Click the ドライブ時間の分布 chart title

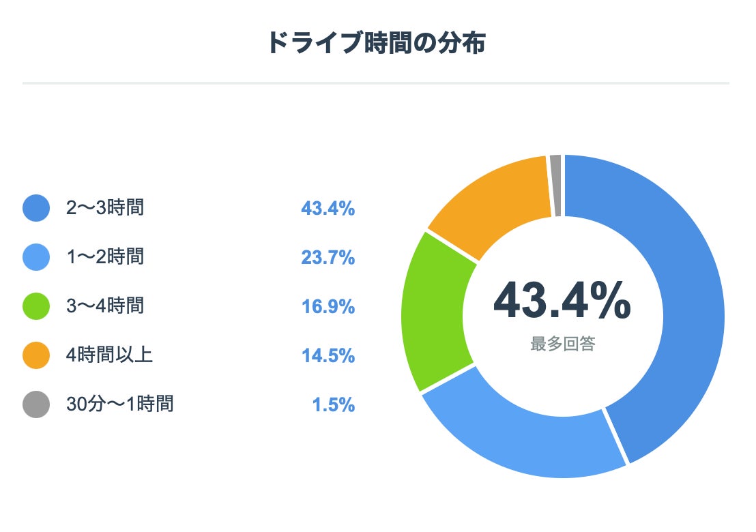(376, 43)
